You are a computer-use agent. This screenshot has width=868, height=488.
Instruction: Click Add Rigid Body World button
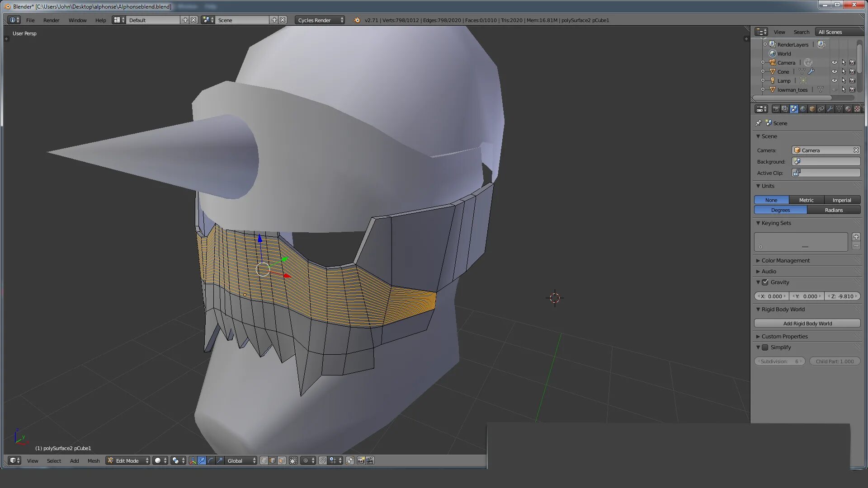(807, 324)
